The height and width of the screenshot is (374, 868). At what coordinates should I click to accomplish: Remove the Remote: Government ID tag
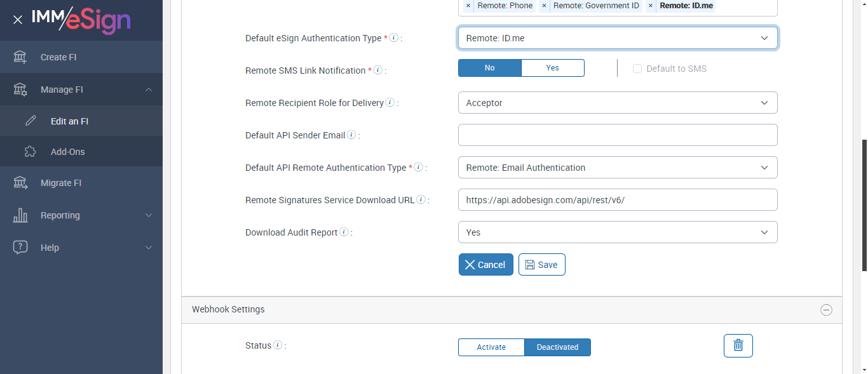coord(544,6)
